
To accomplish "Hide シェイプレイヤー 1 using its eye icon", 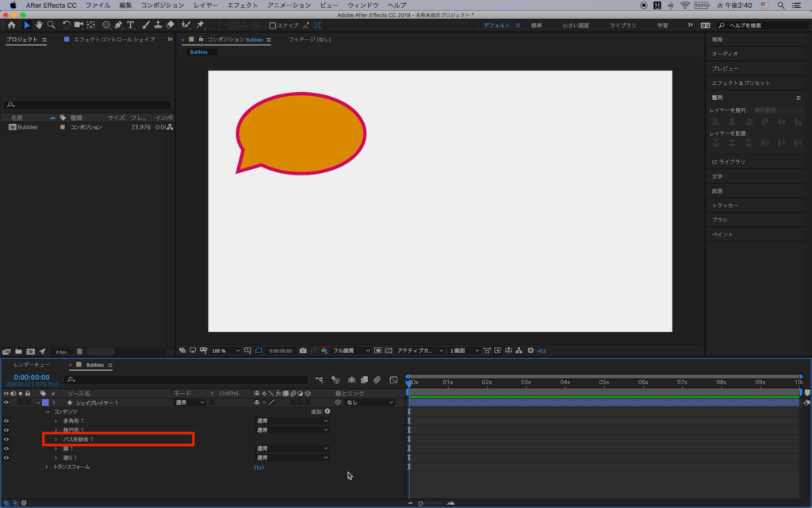I will [x=6, y=402].
